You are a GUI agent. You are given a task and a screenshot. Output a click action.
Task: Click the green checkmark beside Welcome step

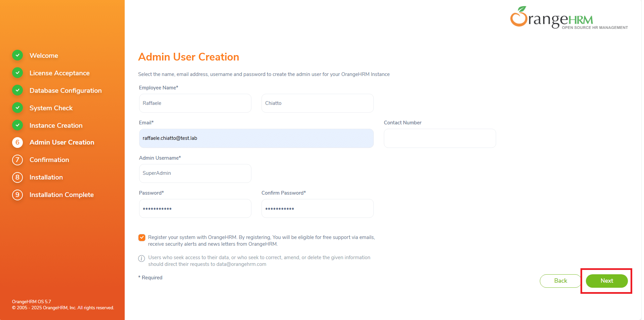pyautogui.click(x=17, y=55)
